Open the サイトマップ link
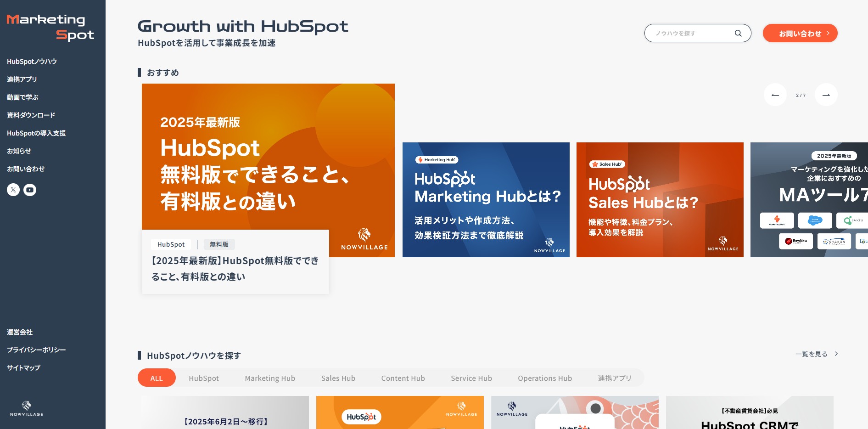The height and width of the screenshot is (429, 868). point(23,368)
